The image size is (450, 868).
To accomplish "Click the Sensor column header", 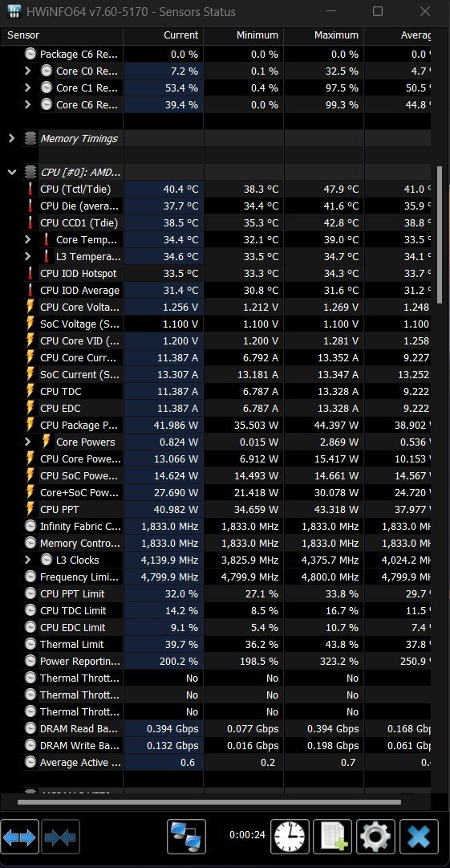I will point(61,35).
